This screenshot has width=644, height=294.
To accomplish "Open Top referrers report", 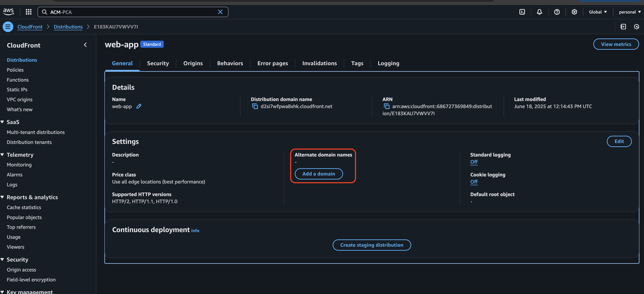I will click(21, 227).
